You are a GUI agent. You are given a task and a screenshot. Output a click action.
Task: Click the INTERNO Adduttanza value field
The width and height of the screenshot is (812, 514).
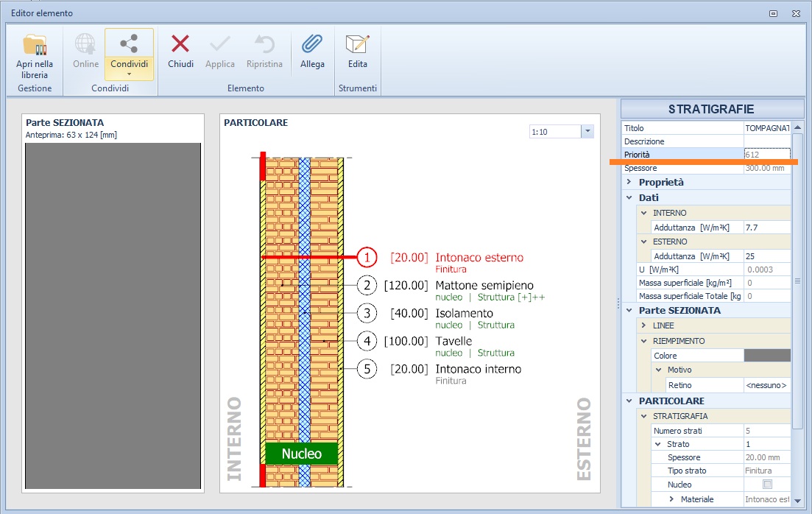(x=766, y=228)
